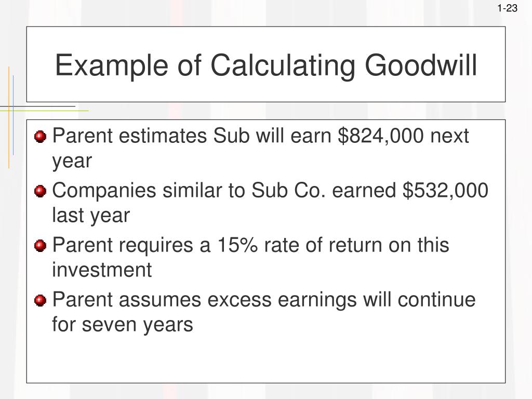Click the red bullet before 'Parent requires'
This screenshot has width=532, height=399.
coord(41,246)
